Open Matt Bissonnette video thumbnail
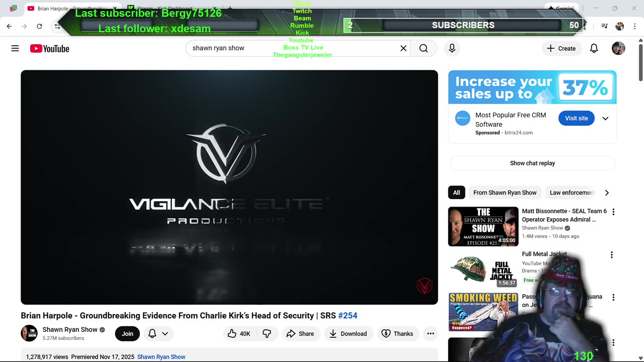This screenshot has height=362, width=644. pyautogui.click(x=483, y=227)
